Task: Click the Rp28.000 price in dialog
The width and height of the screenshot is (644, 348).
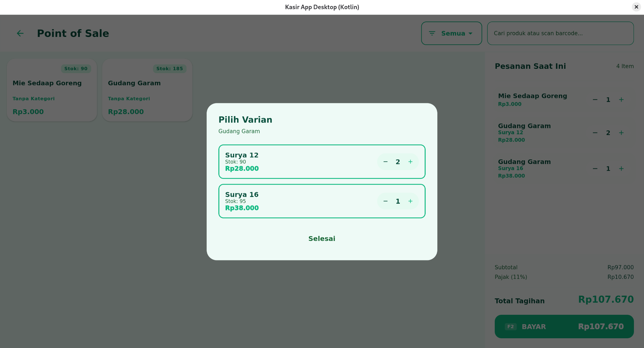Action: [242, 168]
